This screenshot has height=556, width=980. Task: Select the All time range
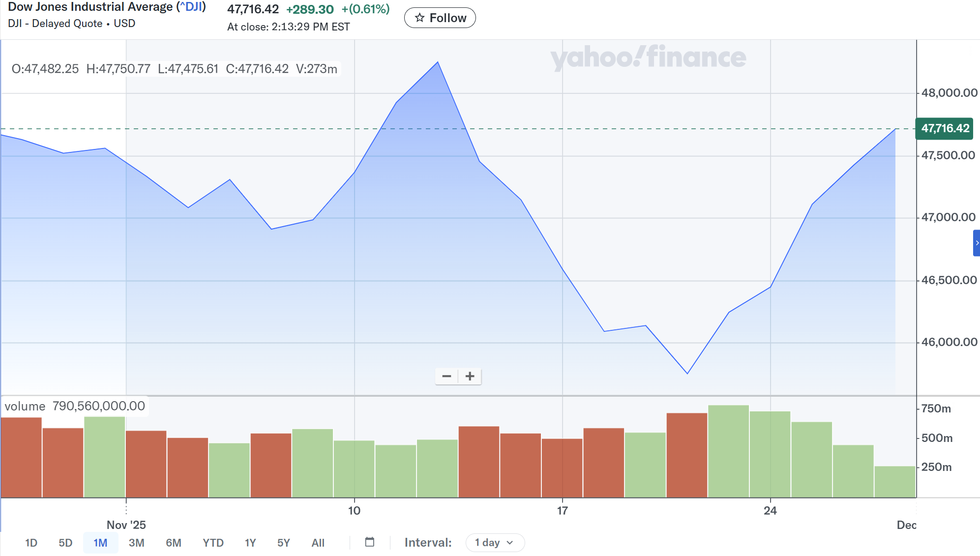[x=318, y=543]
